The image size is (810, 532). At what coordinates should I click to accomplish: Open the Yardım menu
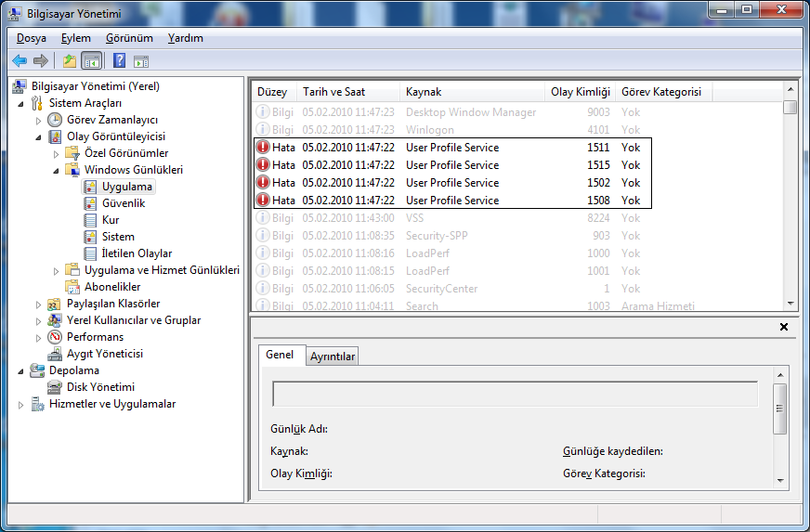point(186,38)
